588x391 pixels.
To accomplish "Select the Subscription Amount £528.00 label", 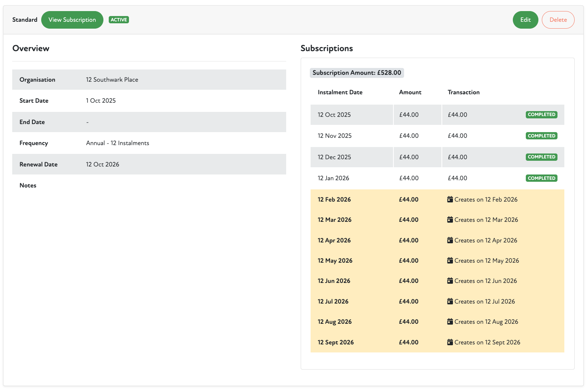I will [356, 73].
